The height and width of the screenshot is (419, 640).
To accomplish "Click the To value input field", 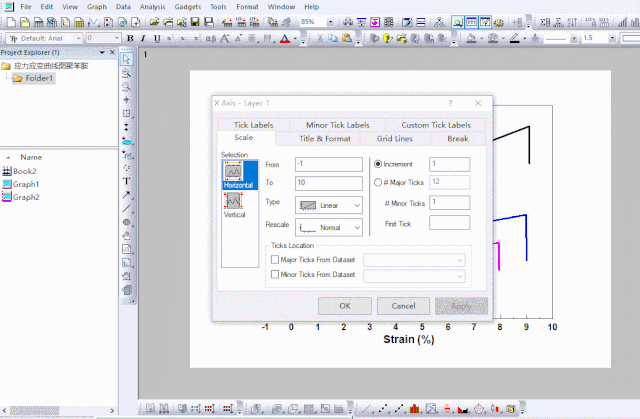I will 329,183.
